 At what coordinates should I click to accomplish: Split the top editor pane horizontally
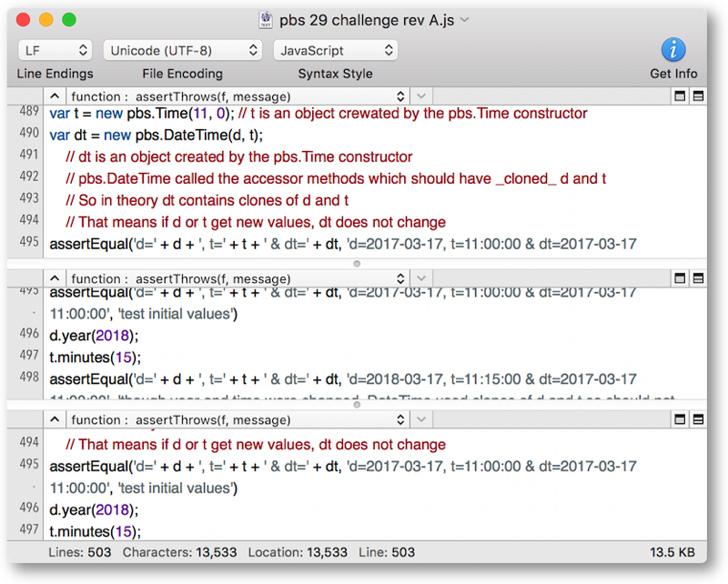tap(697, 96)
